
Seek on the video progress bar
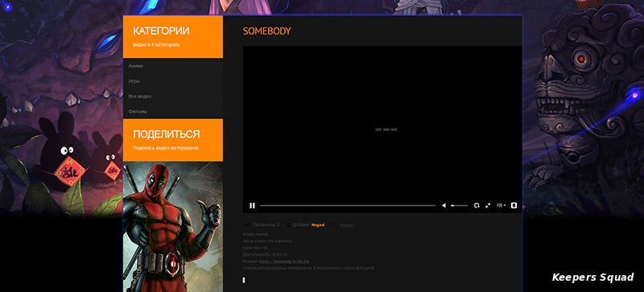point(348,205)
